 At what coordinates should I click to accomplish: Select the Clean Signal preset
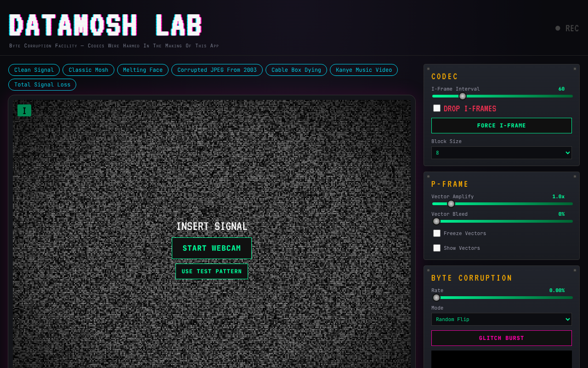coord(34,70)
